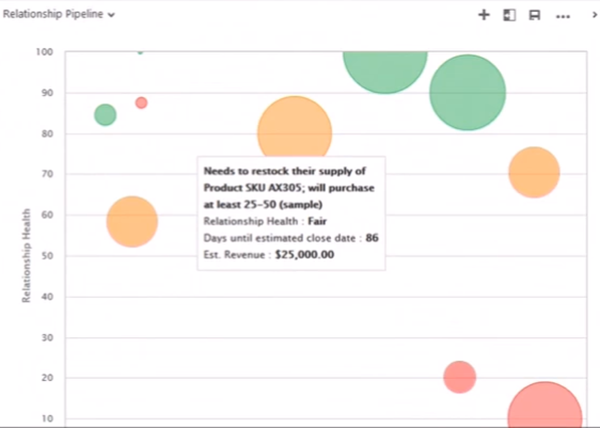Click the save icon in chart header
600x428 pixels.
click(535, 15)
